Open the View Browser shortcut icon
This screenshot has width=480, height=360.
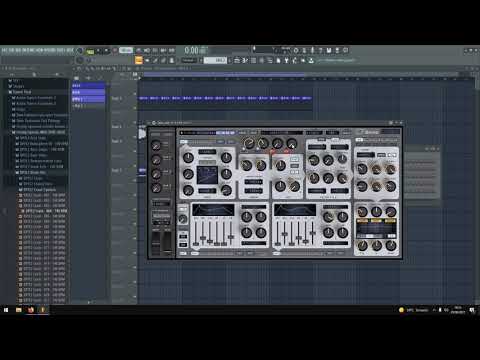coord(270,60)
